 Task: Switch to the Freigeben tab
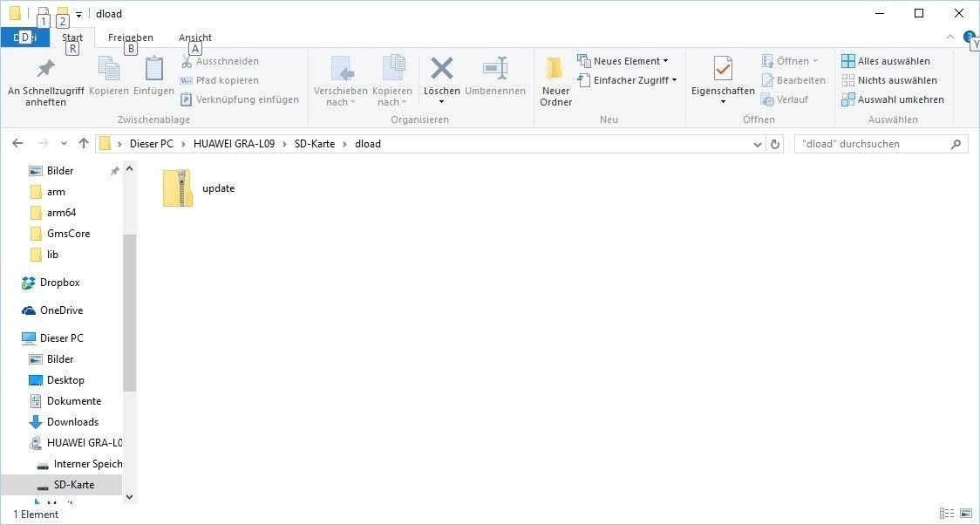(131, 37)
